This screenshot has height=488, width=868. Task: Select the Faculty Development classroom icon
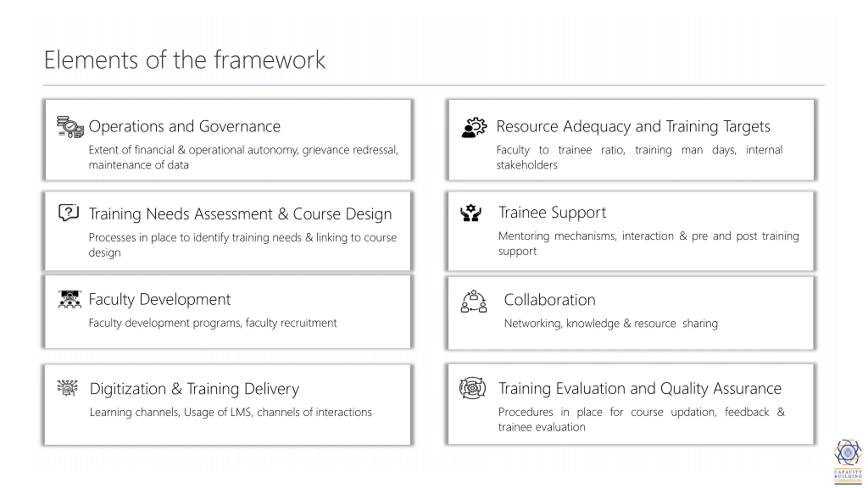(70, 299)
